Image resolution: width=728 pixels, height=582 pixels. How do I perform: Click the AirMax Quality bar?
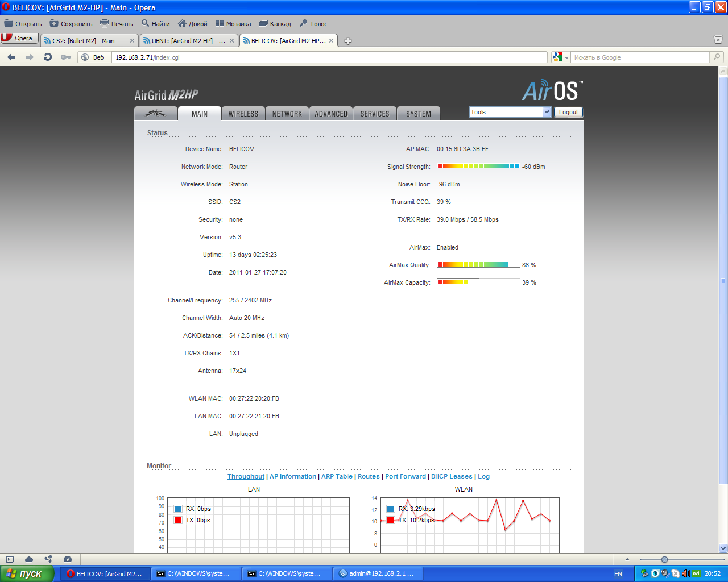pyautogui.click(x=478, y=265)
